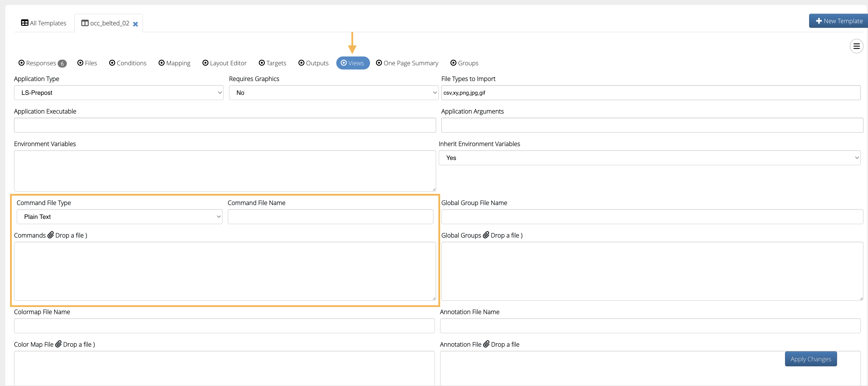Viewport: 868px width, 386px height.
Task: Open the Files section
Action: tap(87, 63)
